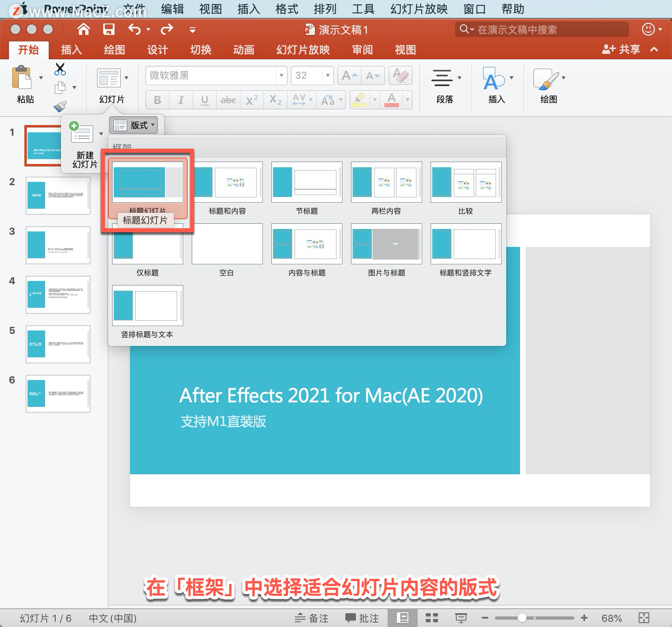Open Comments from status bar
The width and height of the screenshot is (672, 627).
(362, 618)
